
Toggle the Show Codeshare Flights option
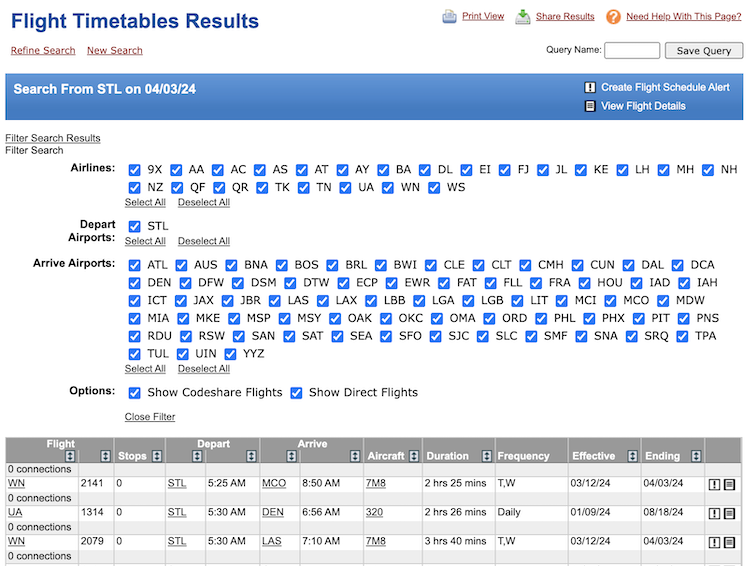pos(135,393)
